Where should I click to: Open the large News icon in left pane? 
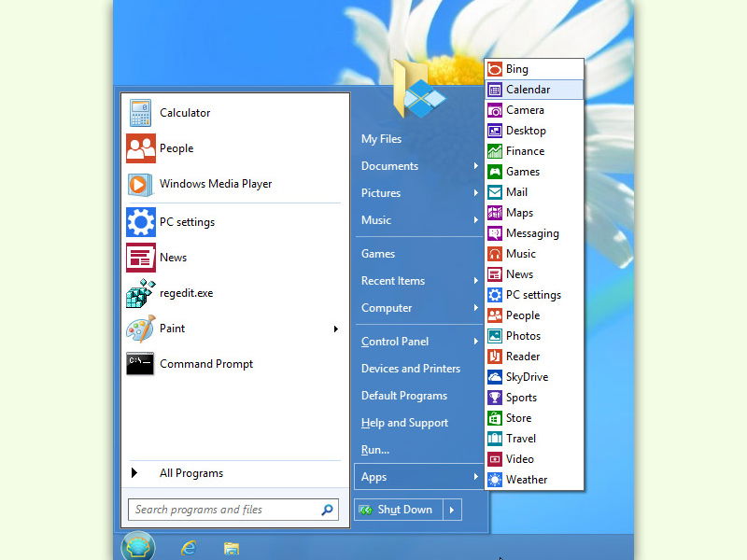click(141, 258)
